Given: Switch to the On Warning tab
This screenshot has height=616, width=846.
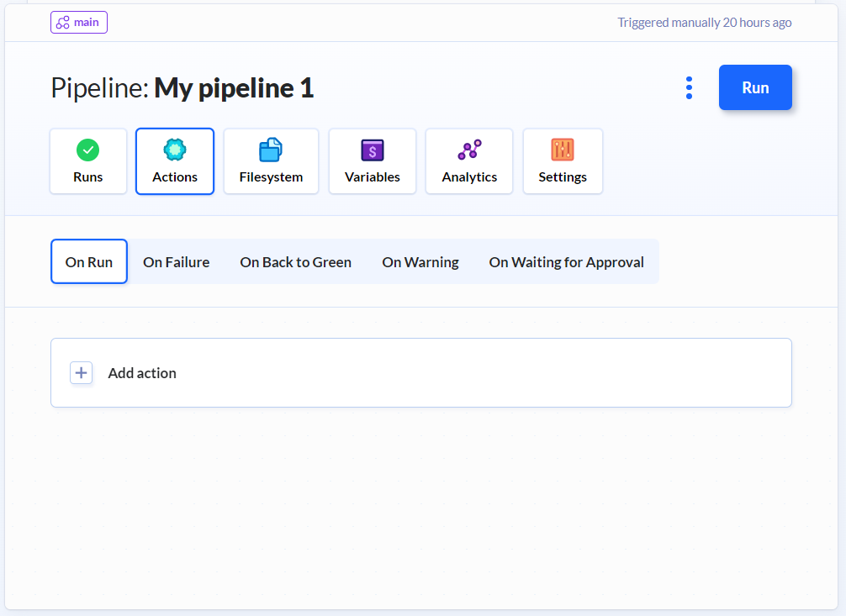Looking at the screenshot, I should 420,262.
